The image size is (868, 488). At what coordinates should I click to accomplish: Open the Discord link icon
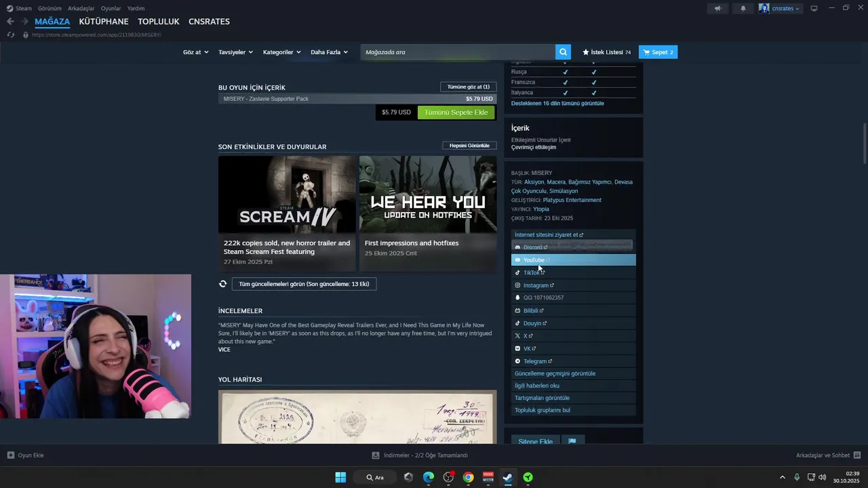point(517,247)
